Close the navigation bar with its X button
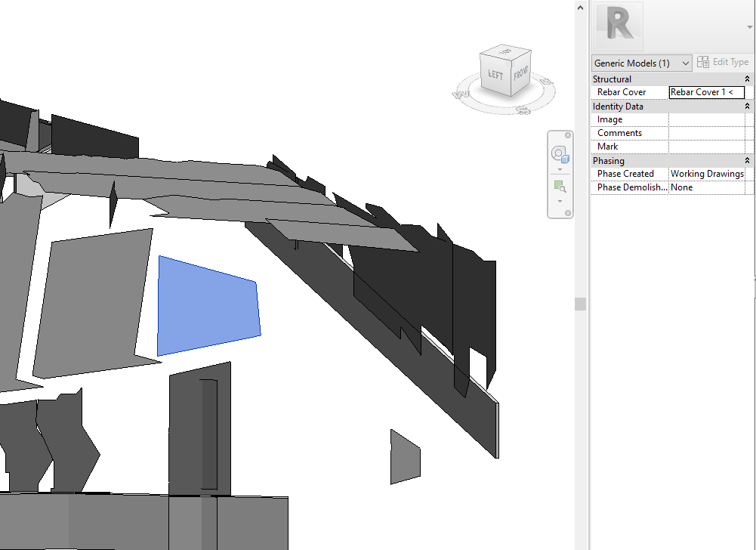Screen dimensions: 756x550 pyautogui.click(x=568, y=134)
